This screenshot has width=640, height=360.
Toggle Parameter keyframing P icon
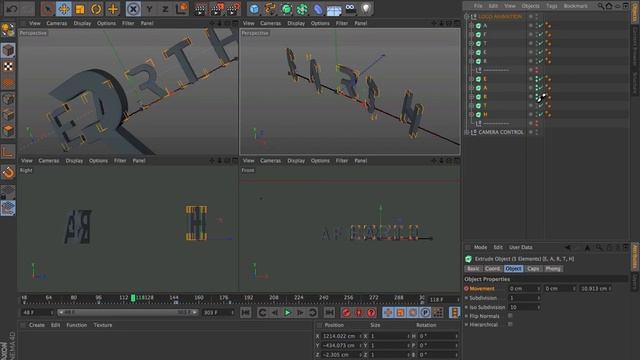pos(425,313)
